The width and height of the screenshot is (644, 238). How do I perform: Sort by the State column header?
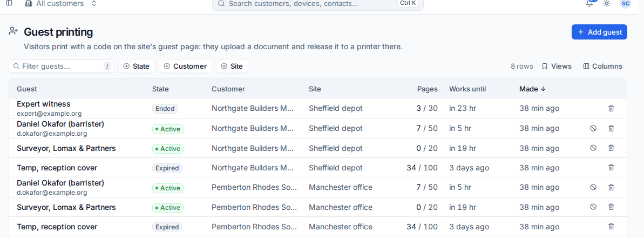click(x=160, y=89)
